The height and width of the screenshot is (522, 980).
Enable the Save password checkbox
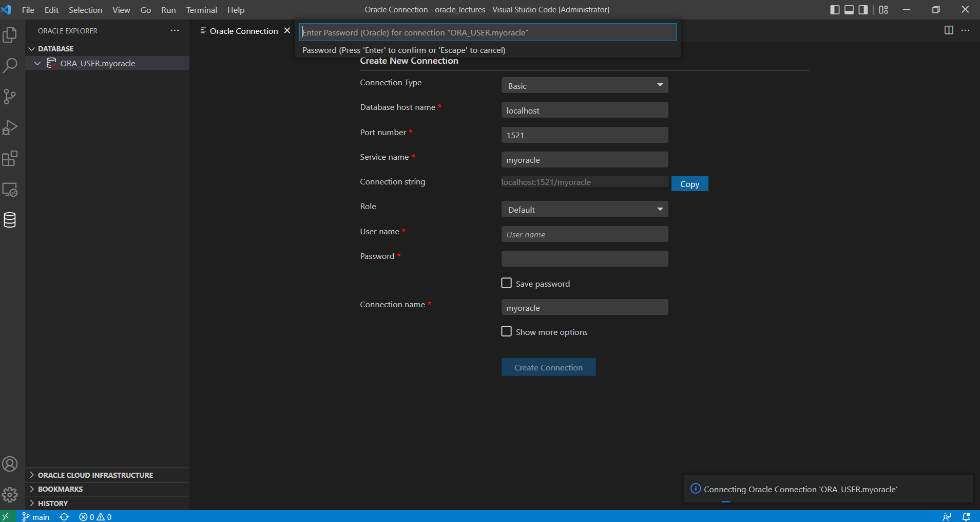click(507, 283)
